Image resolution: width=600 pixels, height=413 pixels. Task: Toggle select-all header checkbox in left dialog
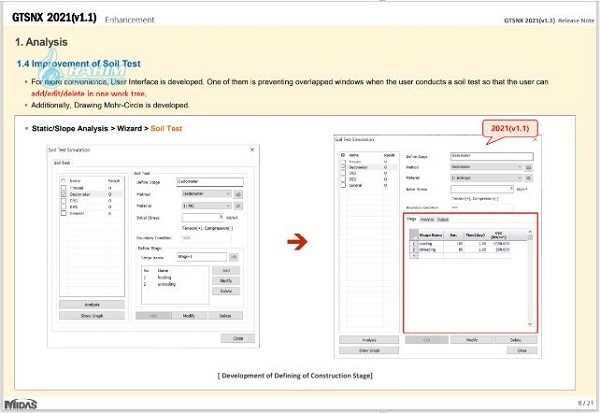click(64, 181)
